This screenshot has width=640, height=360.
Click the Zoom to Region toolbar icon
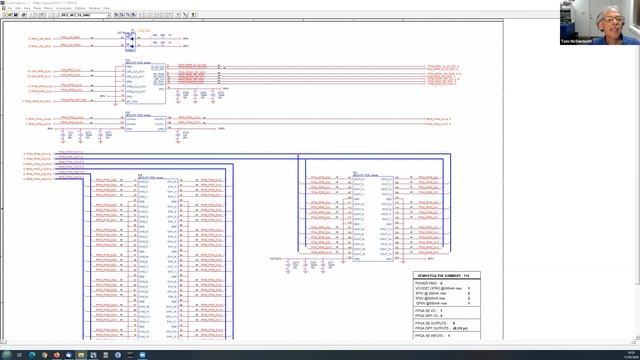coord(127,15)
